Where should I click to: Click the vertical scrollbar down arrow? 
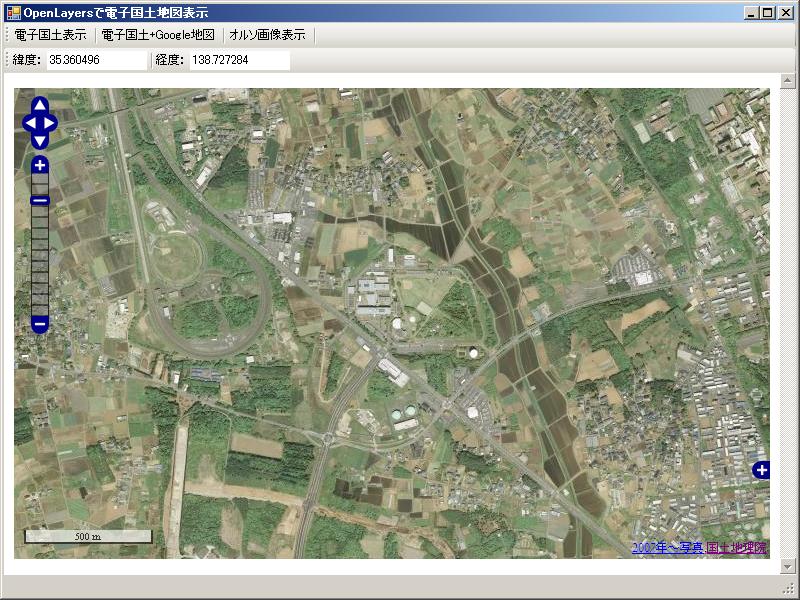788,567
